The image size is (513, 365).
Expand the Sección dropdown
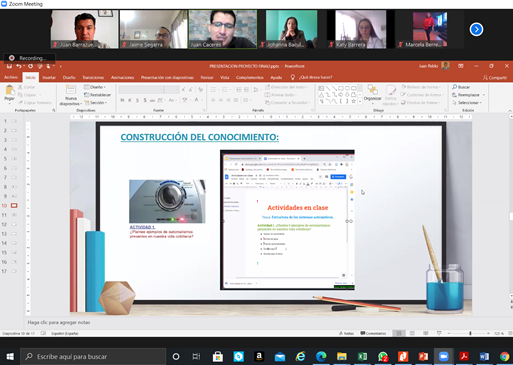click(96, 103)
